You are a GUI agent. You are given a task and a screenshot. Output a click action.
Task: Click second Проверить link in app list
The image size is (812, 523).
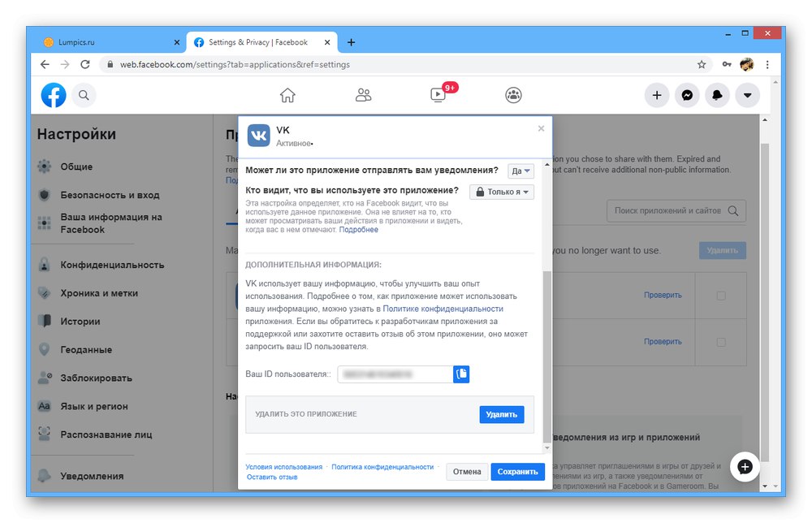point(663,342)
